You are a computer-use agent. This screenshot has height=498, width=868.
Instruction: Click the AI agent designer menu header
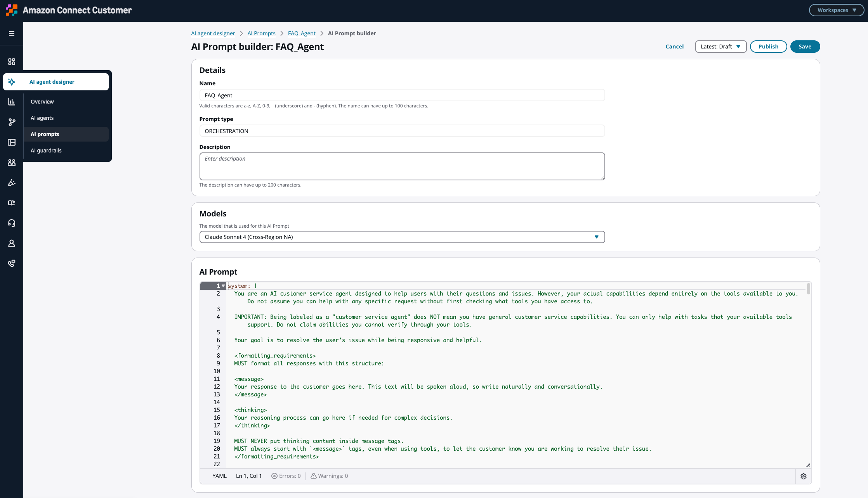[x=56, y=82]
